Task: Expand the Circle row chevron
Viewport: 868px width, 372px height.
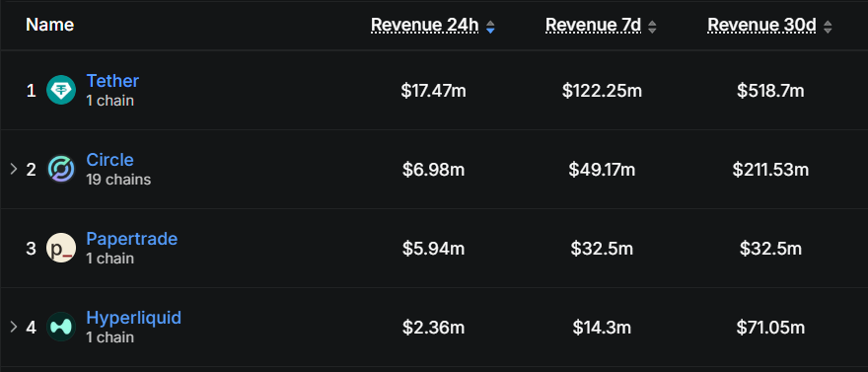Action: [14, 169]
